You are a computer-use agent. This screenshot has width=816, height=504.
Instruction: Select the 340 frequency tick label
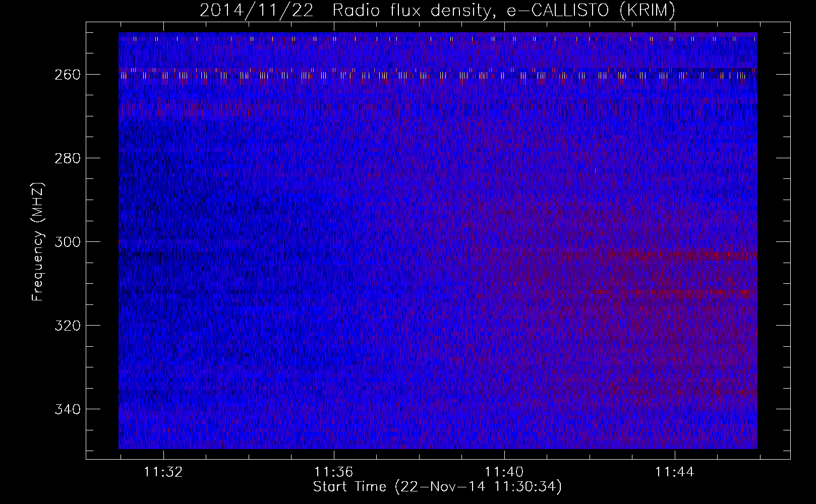click(x=67, y=409)
